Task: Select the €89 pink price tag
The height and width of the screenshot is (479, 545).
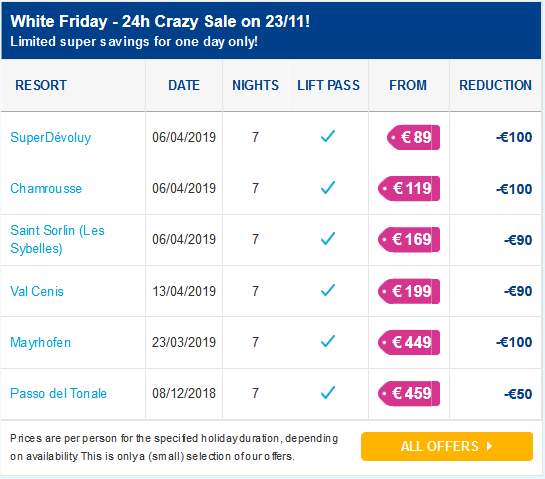Action: 413,137
